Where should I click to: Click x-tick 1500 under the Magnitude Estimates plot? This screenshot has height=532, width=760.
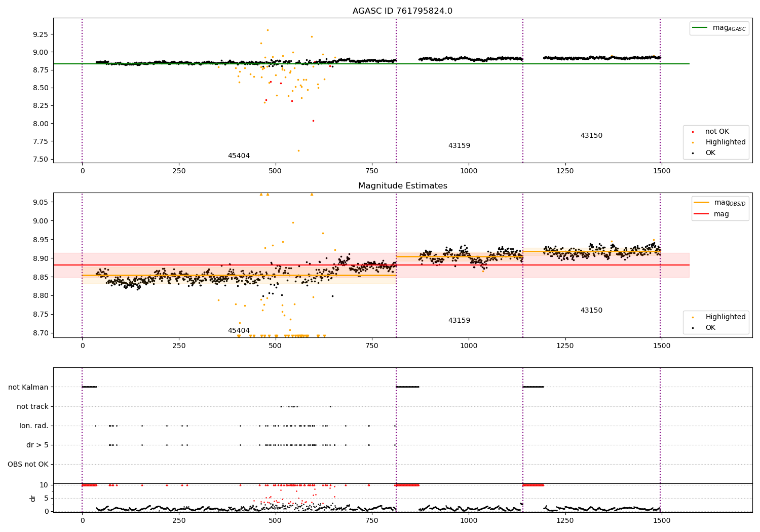(x=662, y=346)
